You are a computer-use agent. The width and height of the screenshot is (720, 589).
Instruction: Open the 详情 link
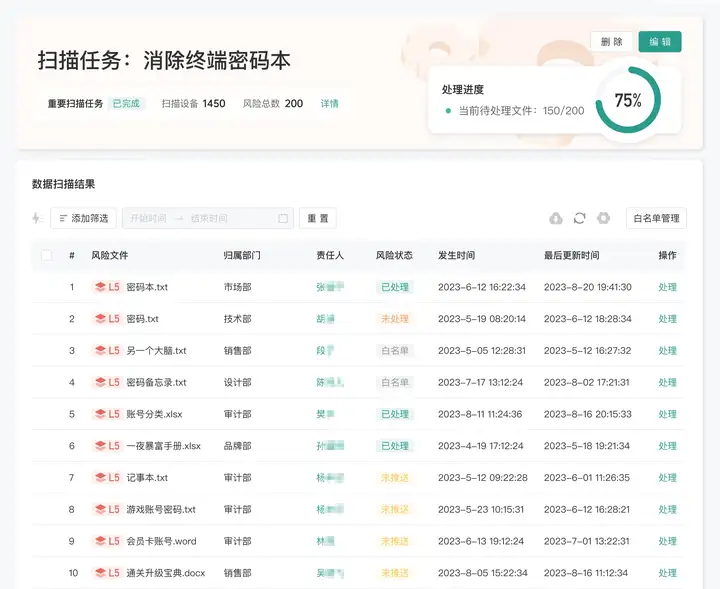click(x=329, y=103)
